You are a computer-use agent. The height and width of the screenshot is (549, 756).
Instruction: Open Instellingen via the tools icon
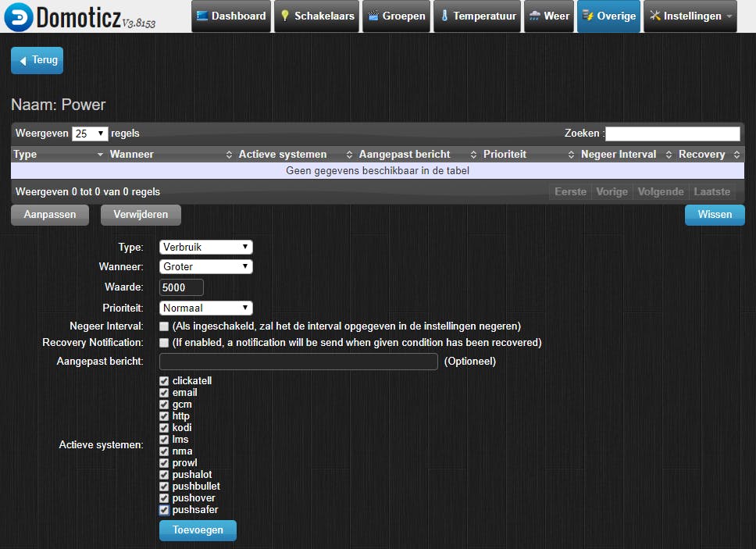tap(654, 15)
